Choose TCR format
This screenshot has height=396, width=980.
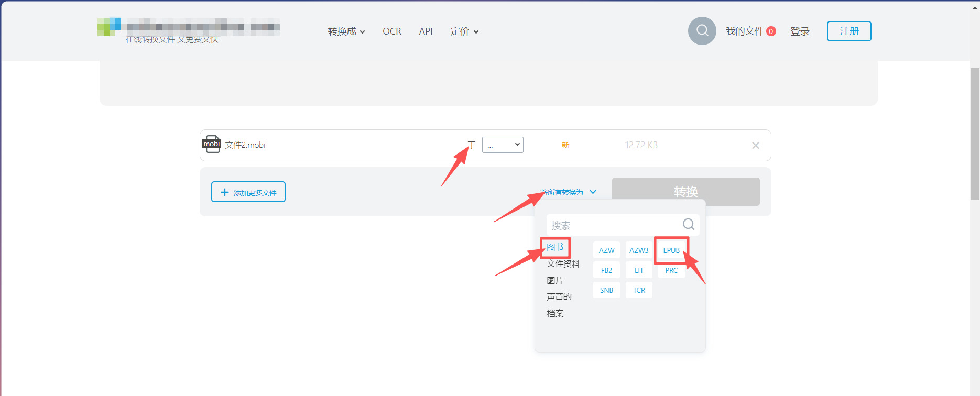(639, 290)
